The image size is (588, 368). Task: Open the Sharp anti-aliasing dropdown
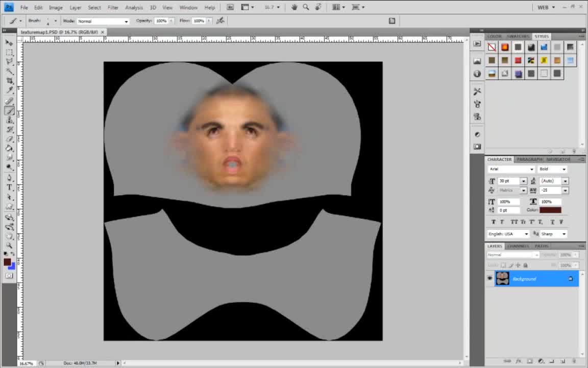tap(554, 234)
